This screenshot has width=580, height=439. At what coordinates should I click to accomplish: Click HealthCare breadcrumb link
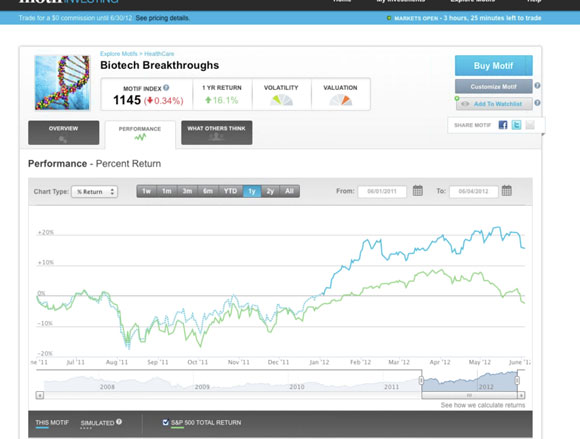point(159,54)
